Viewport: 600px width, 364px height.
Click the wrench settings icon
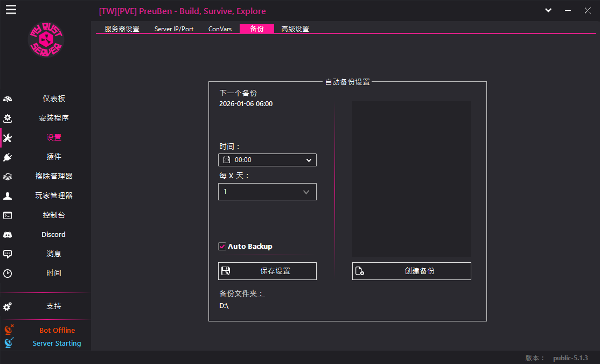tap(8, 138)
